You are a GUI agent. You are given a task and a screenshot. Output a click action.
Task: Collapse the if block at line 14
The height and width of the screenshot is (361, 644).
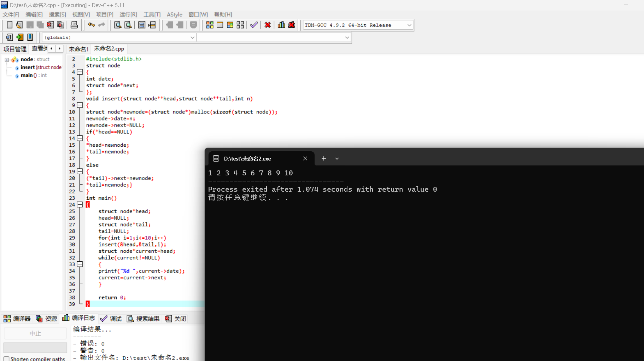point(80,138)
